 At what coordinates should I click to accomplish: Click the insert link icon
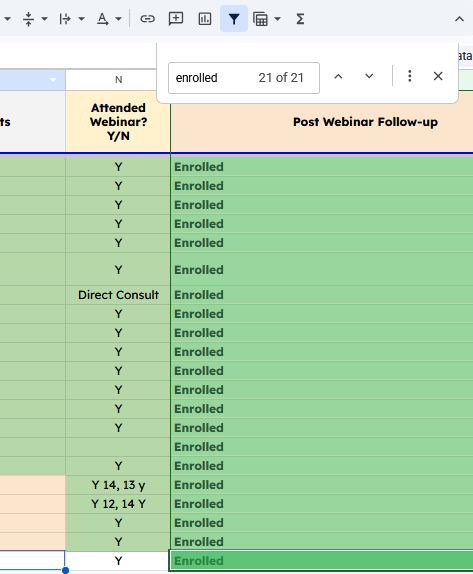click(x=147, y=19)
